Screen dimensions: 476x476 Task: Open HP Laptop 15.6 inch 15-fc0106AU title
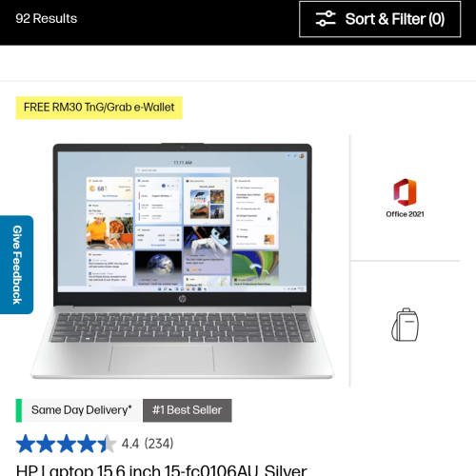162,469
